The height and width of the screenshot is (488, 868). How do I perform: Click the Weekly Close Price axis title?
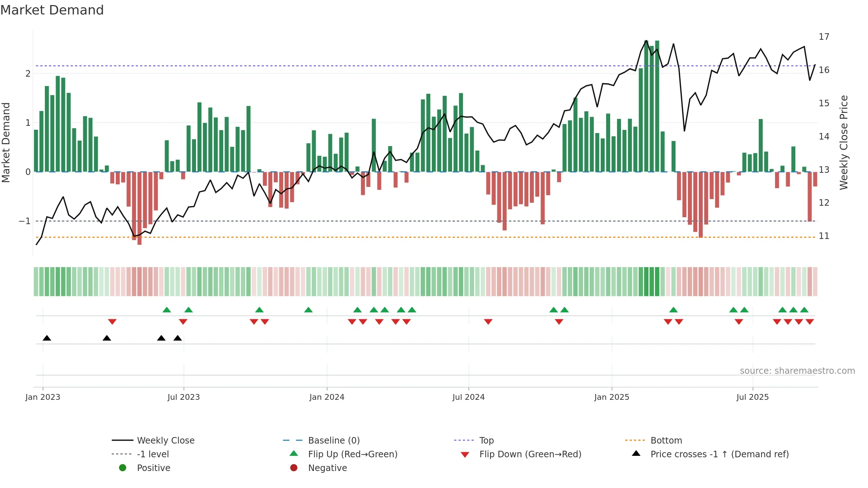[844, 142]
